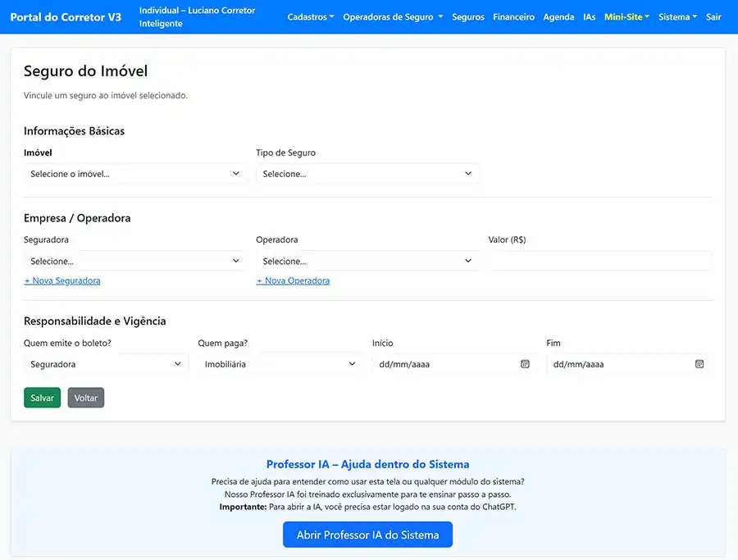Save the form with the Salvar button
738x560 pixels.
(x=42, y=398)
